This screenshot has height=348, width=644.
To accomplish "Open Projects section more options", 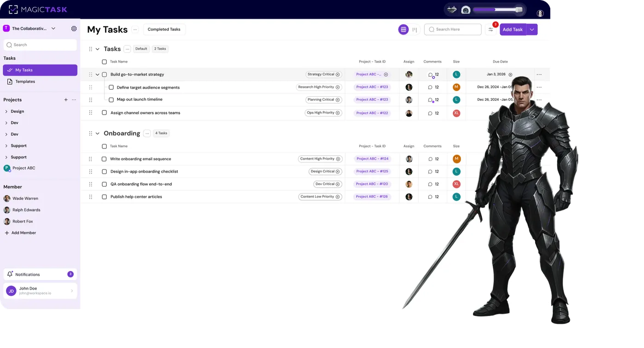I will point(74,100).
